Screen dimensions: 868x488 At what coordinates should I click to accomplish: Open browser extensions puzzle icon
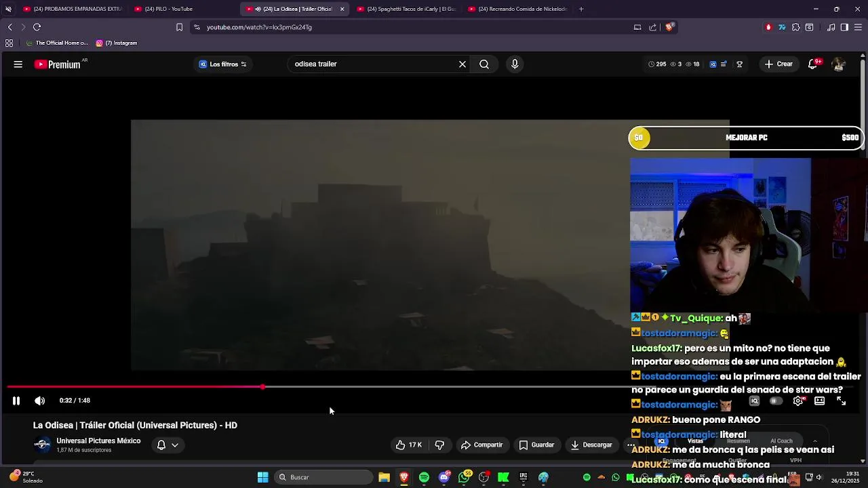(795, 27)
